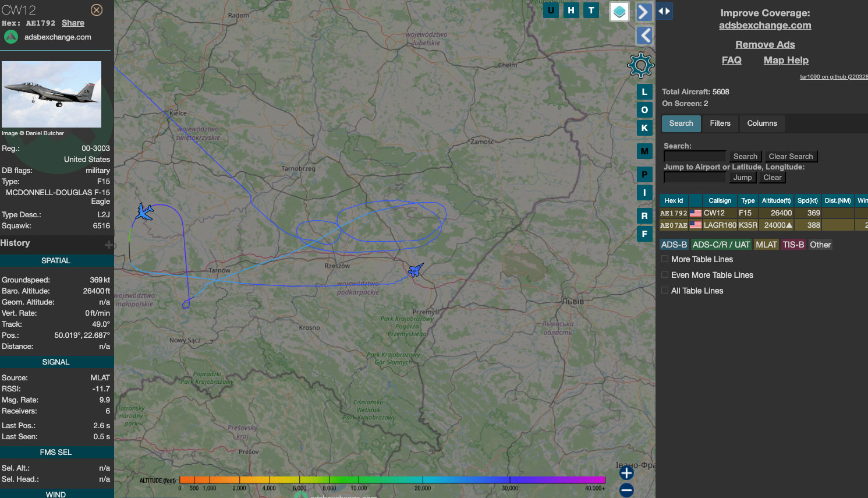This screenshot has height=498, width=868.
Task: Click the Jump to Airport input field
Action: 695,177
